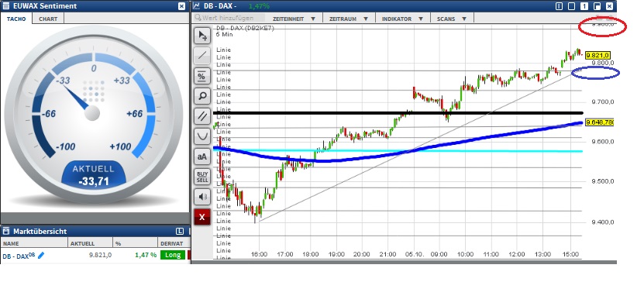
Task: Select the parallel channel lines tool
Action: click(x=202, y=115)
